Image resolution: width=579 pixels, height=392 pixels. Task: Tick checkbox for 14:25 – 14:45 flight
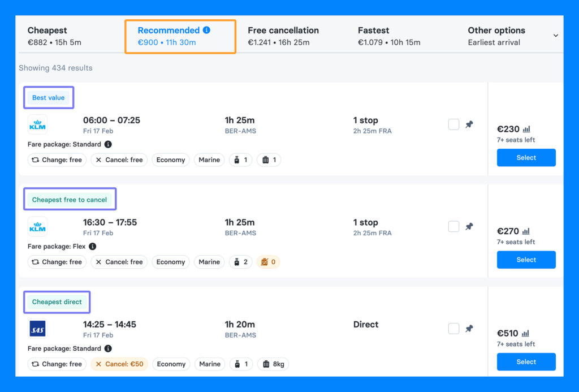(453, 329)
